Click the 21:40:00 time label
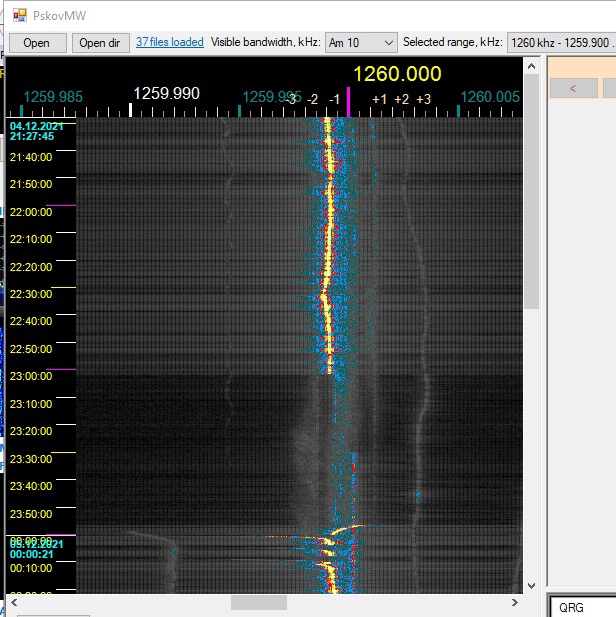The height and width of the screenshot is (617, 616). click(x=31, y=157)
